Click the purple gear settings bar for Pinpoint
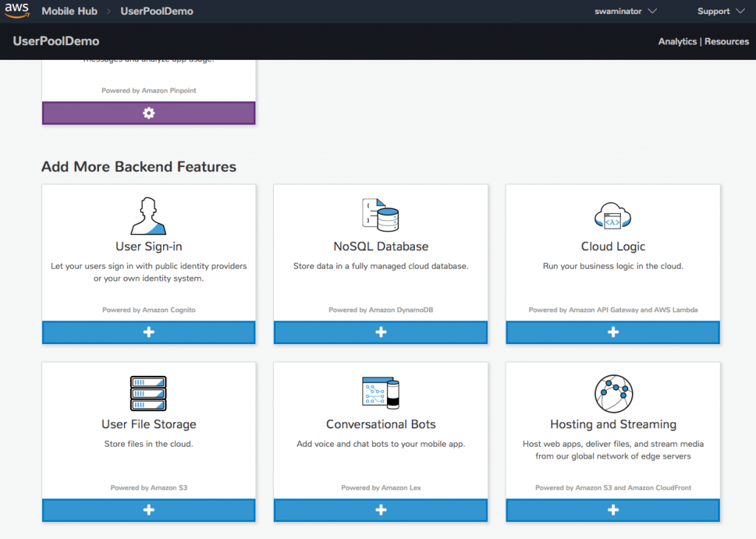This screenshot has width=756, height=539. 148,113
